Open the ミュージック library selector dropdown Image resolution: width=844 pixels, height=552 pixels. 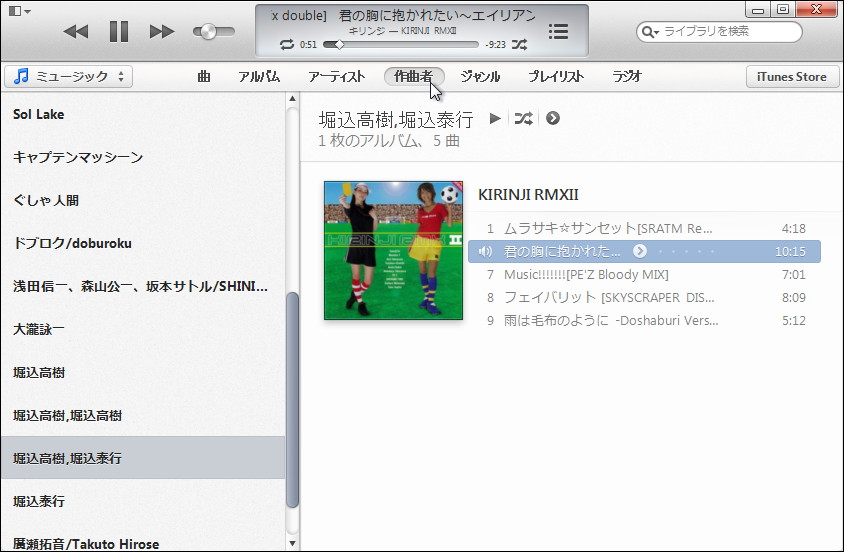click(x=69, y=76)
